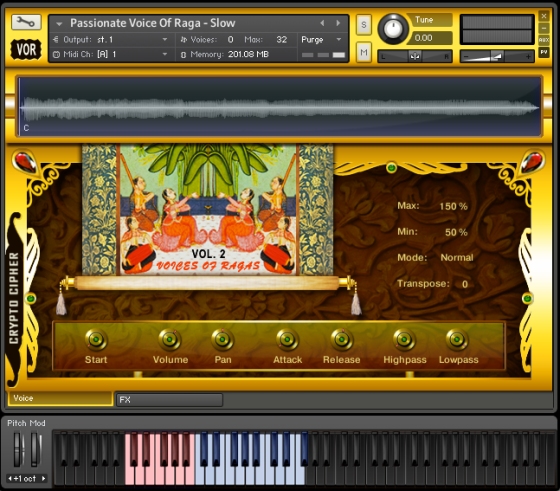Open instrument edit mode with wrench icon
Image resolution: width=560 pixels, height=491 pixels.
[x=26, y=22]
